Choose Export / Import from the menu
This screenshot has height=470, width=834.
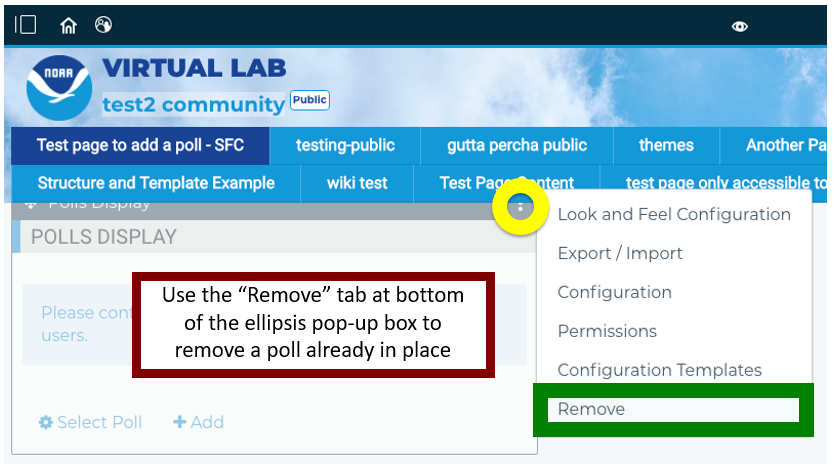click(620, 253)
